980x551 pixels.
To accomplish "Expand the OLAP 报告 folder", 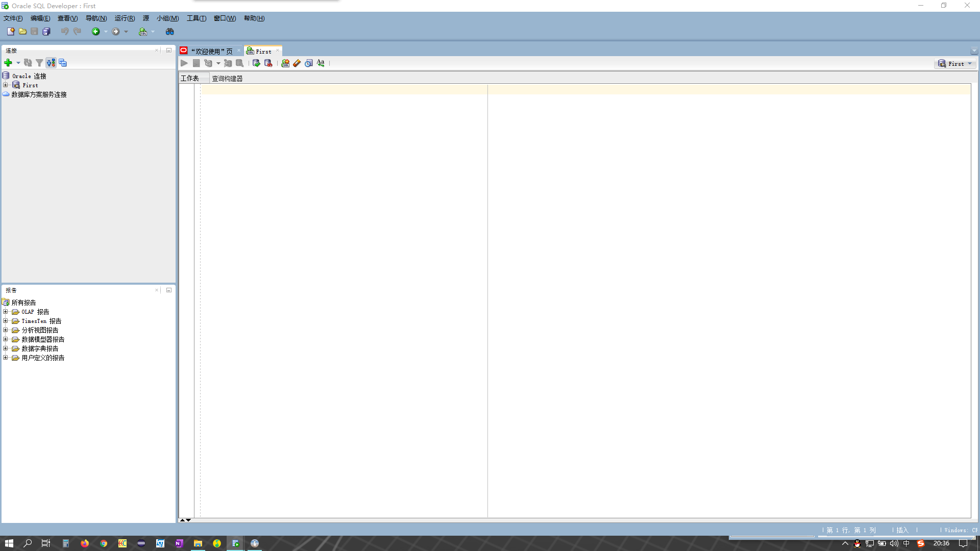I will point(6,312).
